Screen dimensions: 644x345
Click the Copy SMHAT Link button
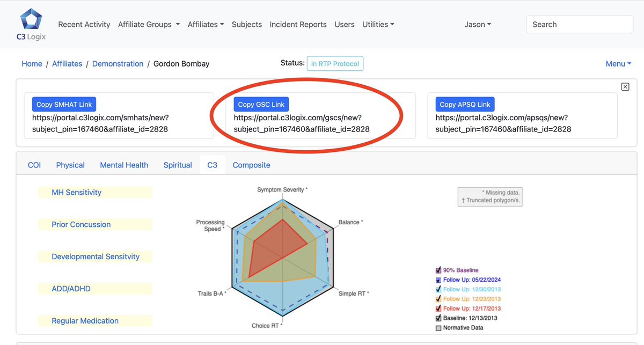click(x=64, y=104)
